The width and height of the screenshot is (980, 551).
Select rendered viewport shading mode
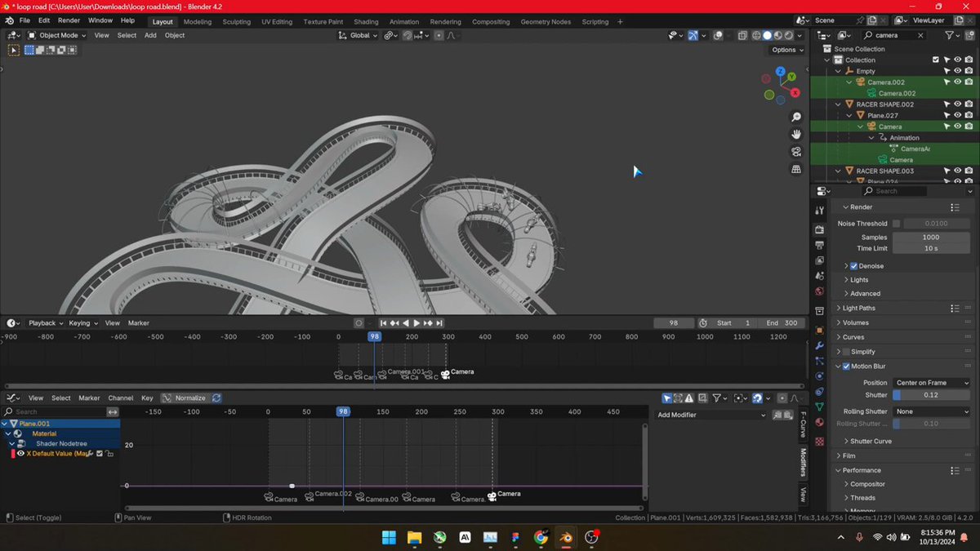[788, 35]
